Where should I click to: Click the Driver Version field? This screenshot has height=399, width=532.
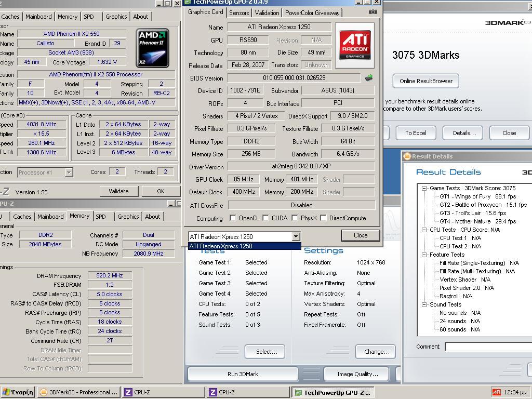[x=301, y=166]
